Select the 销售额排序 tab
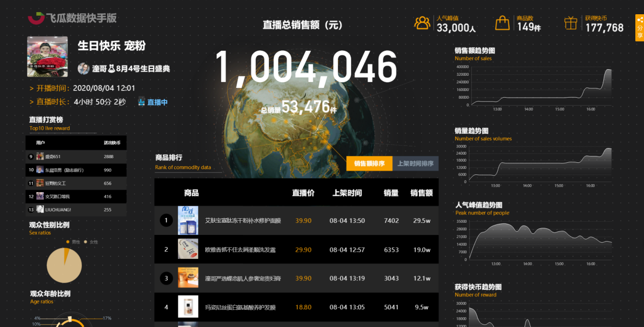This screenshot has height=327, width=644. point(369,163)
